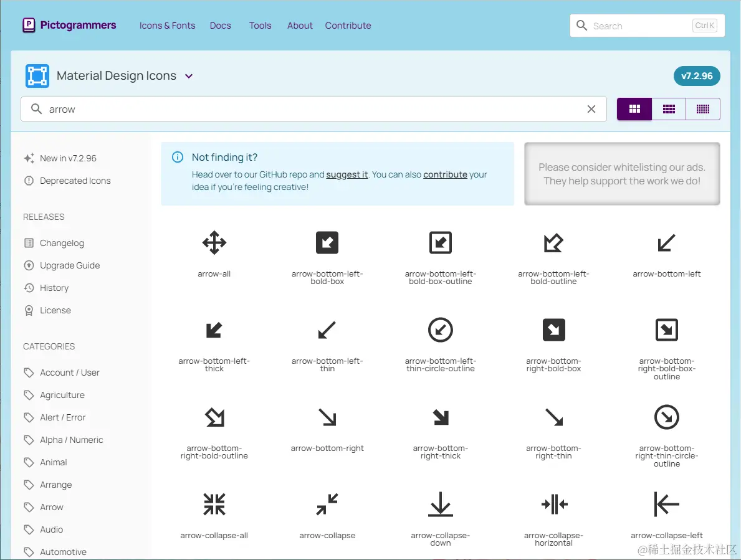Image resolution: width=741 pixels, height=560 pixels.
Task: Filter by Alert / Error category
Action: pyautogui.click(x=55, y=417)
